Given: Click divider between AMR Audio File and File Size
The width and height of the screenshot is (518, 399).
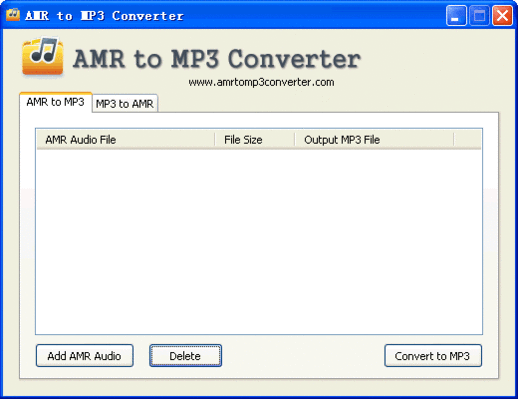Looking at the screenshot, I should point(215,140).
